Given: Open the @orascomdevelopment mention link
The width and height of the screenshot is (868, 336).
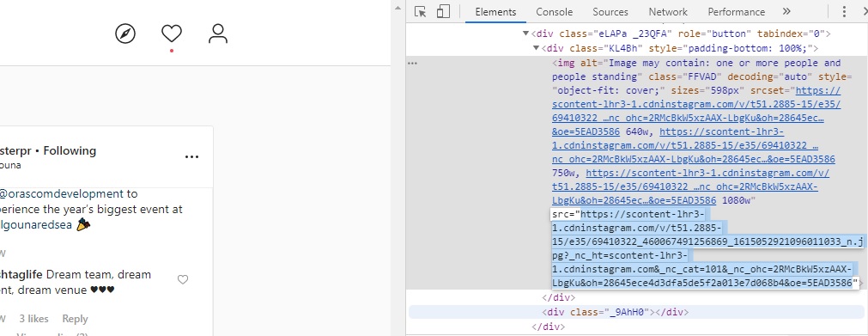Looking at the screenshot, I should click(61, 194).
